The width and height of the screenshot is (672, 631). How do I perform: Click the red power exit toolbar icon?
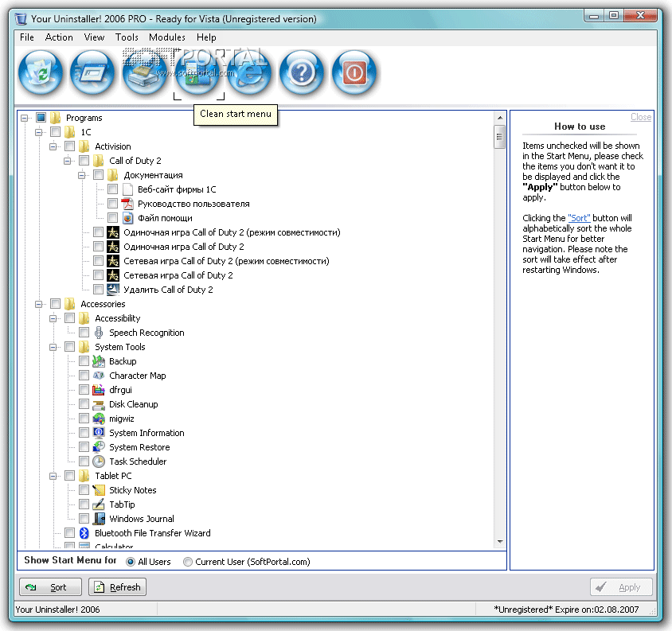(x=354, y=72)
